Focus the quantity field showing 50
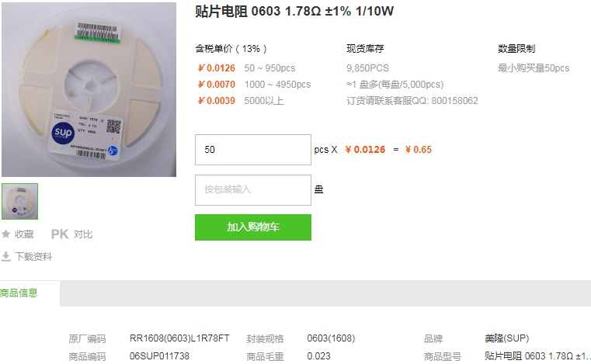 253,150
